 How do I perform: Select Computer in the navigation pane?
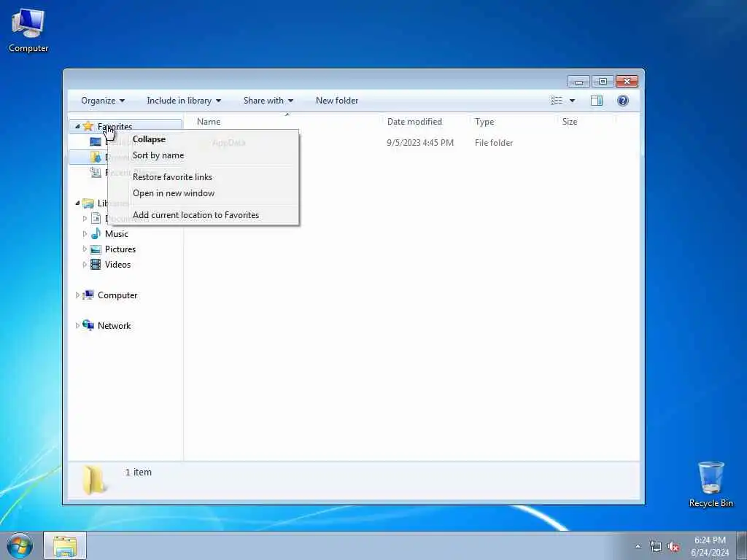click(117, 295)
